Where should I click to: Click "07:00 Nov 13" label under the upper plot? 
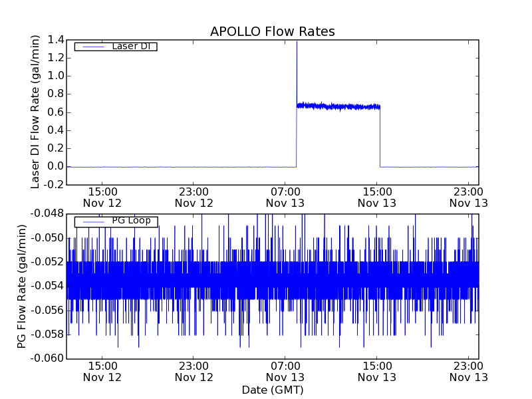point(285,197)
